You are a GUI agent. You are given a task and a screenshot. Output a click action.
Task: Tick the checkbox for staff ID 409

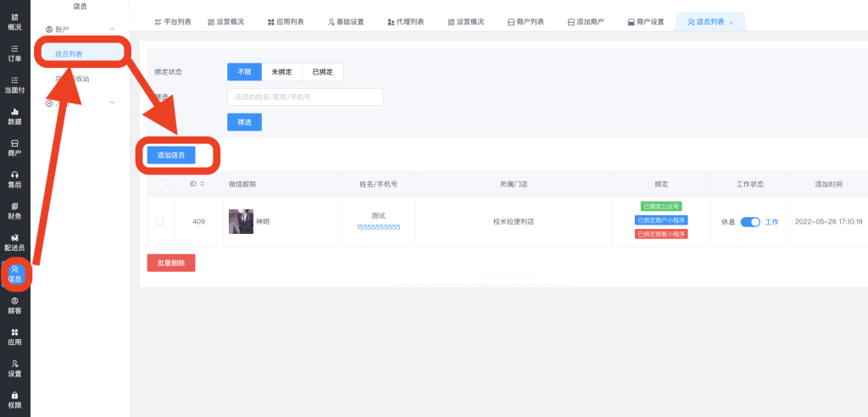(160, 222)
